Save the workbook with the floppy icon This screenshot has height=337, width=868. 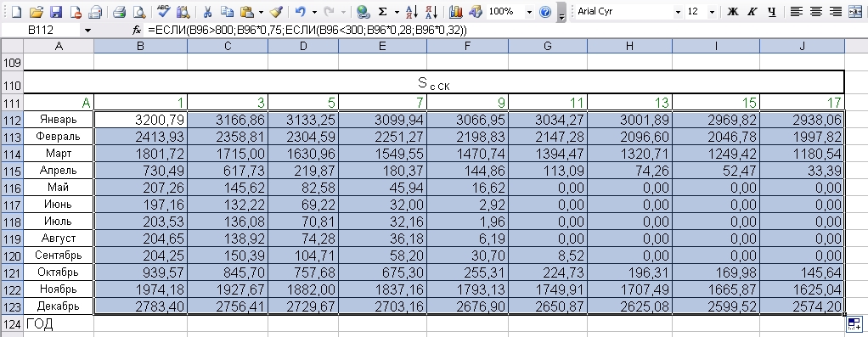tap(55, 11)
